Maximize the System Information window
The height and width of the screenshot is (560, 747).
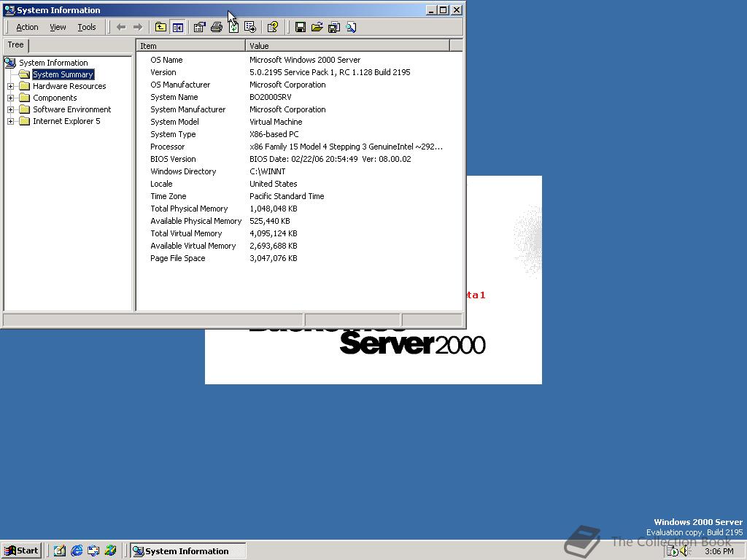click(443, 10)
